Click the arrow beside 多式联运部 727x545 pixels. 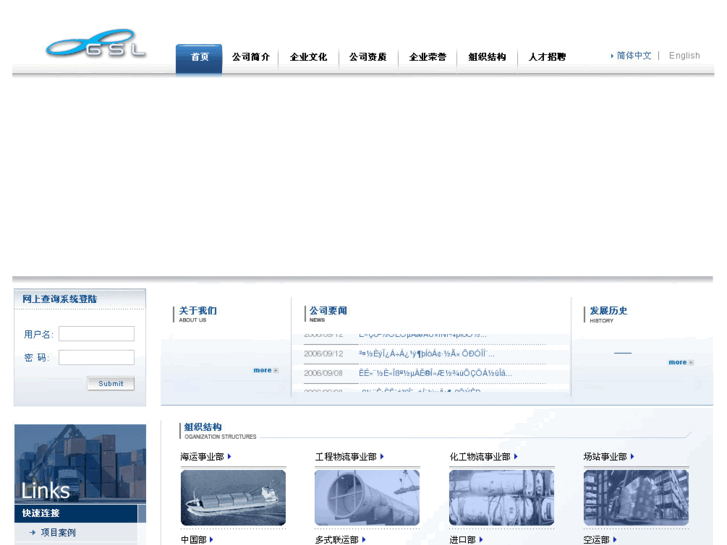click(x=364, y=540)
